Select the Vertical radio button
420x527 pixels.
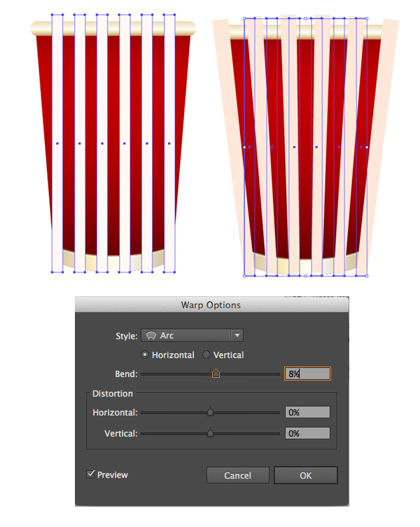206,355
